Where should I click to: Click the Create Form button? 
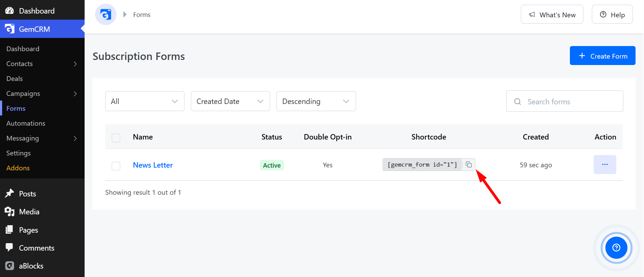coord(602,56)
